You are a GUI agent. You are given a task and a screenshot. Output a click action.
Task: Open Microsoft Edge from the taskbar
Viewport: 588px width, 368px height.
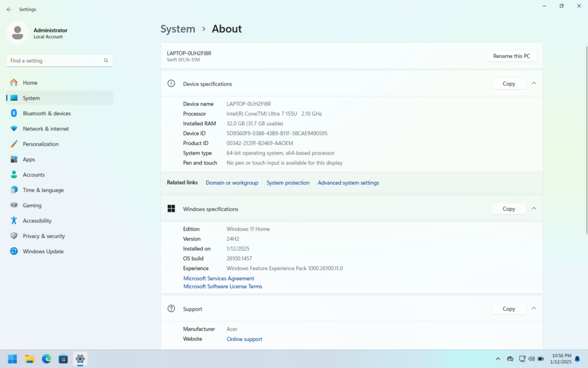tap(47, 359)
